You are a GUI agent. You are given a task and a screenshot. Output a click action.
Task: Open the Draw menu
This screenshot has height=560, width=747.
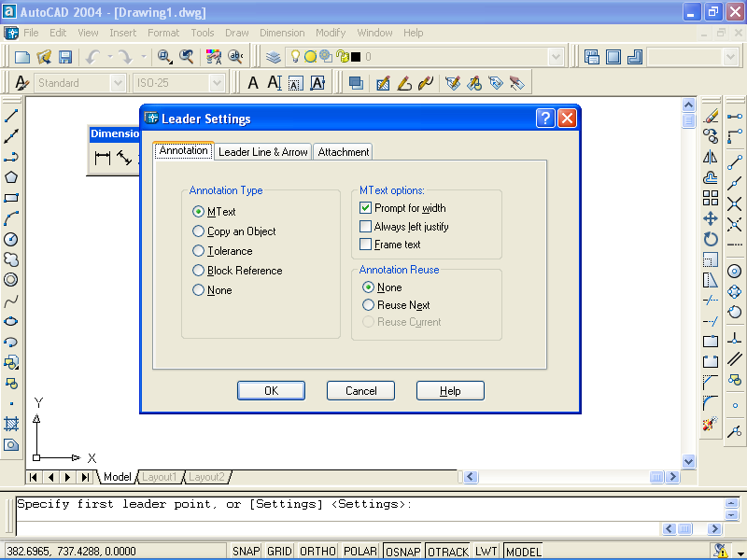click(x=237, y=33)
